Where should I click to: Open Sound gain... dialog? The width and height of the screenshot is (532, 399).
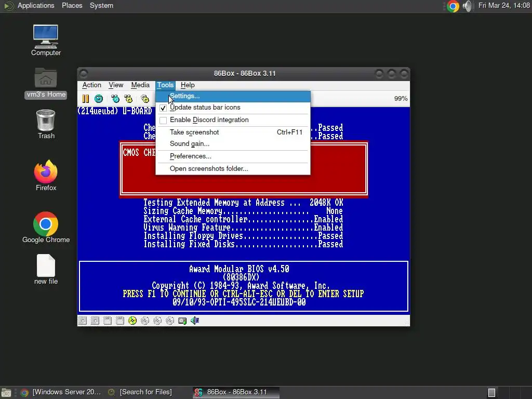coord(233,143)
